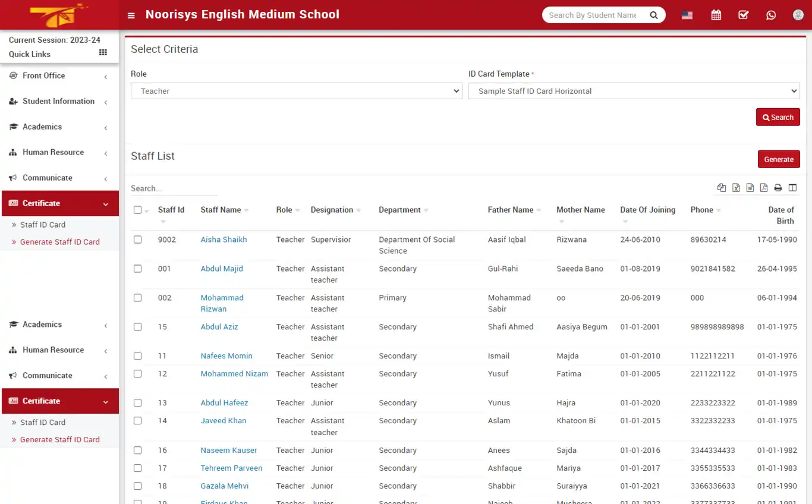Print the staff list
This screenshot has width=812, height=504.
778,187
